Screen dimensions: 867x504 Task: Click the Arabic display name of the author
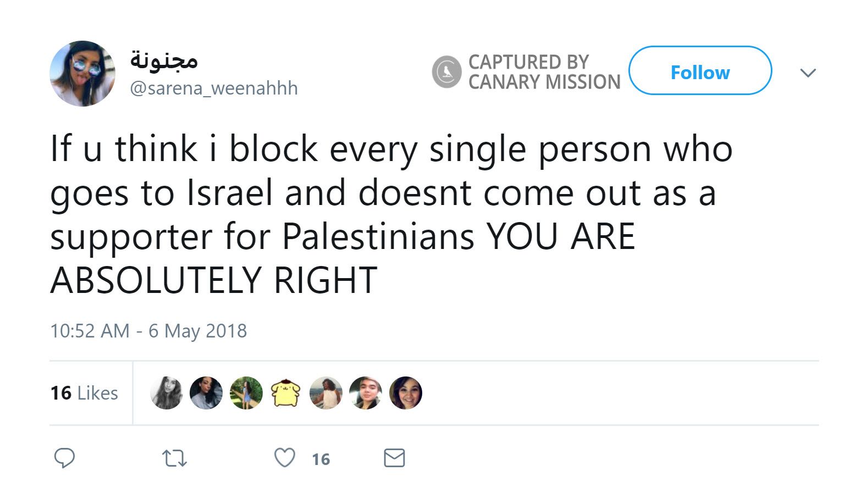(164, 60)
